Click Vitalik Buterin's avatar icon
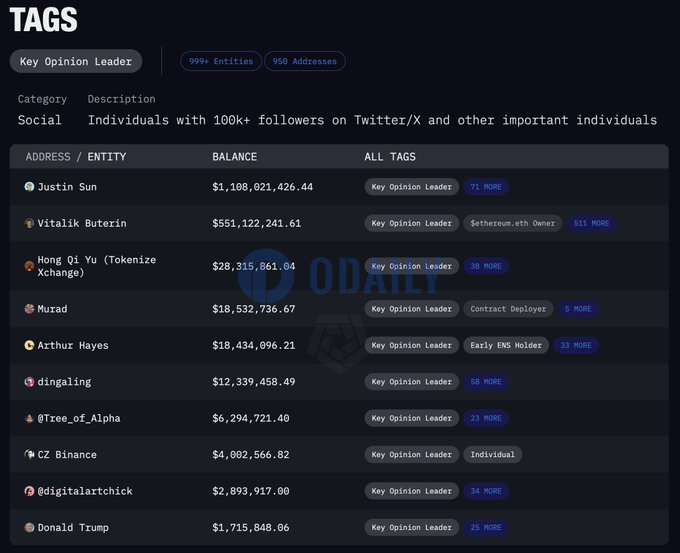This screenshot has width=680, height=553. pos(29,223)
